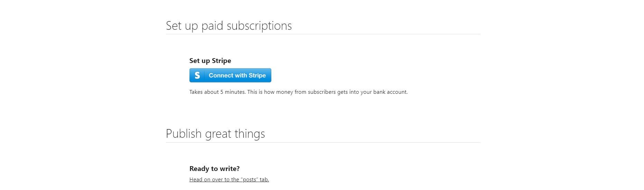
Task: Click the word subscriptions in the top heading
Action: 259,26
